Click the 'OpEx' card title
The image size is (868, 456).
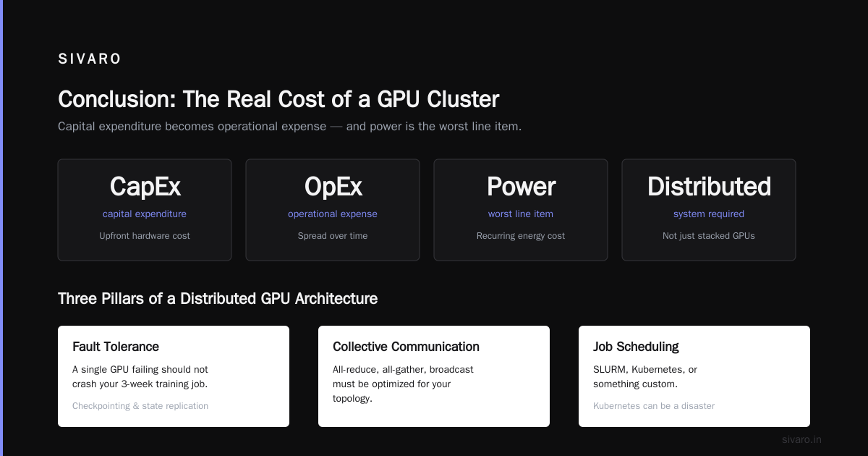pyautogui.click(x=333, y=187)
